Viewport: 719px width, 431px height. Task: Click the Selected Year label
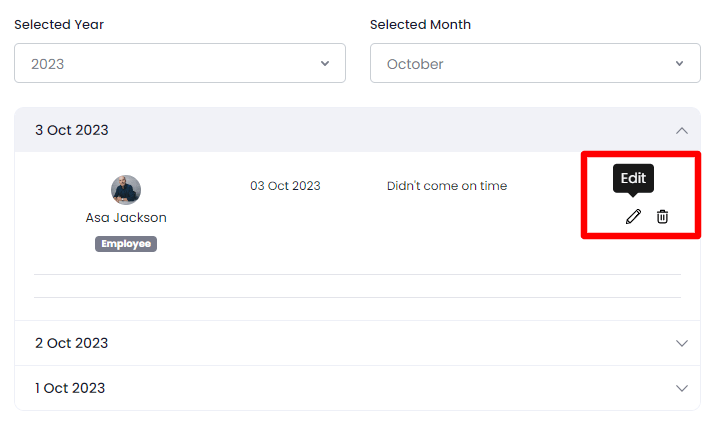pyautogui.click(x=59, y=24)
